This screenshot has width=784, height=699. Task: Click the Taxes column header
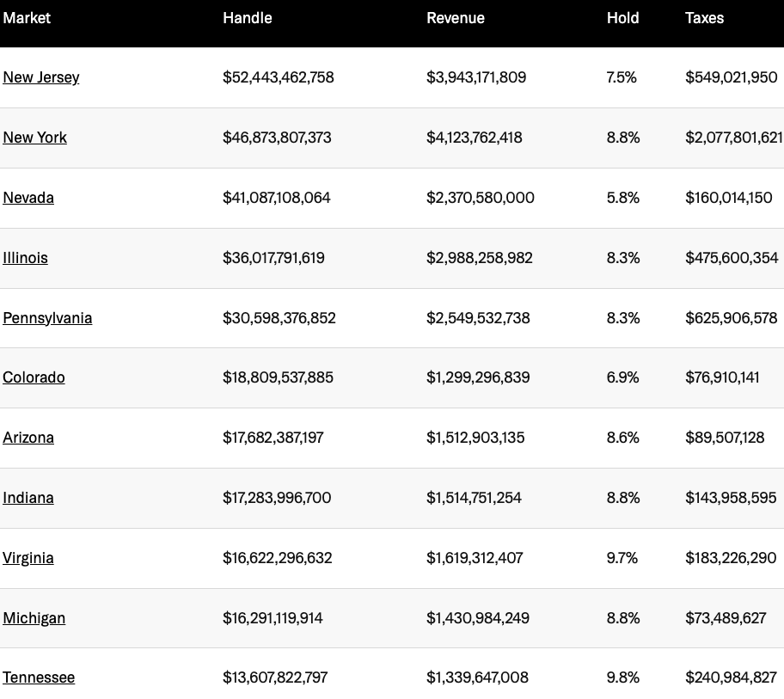pos(705,18)
